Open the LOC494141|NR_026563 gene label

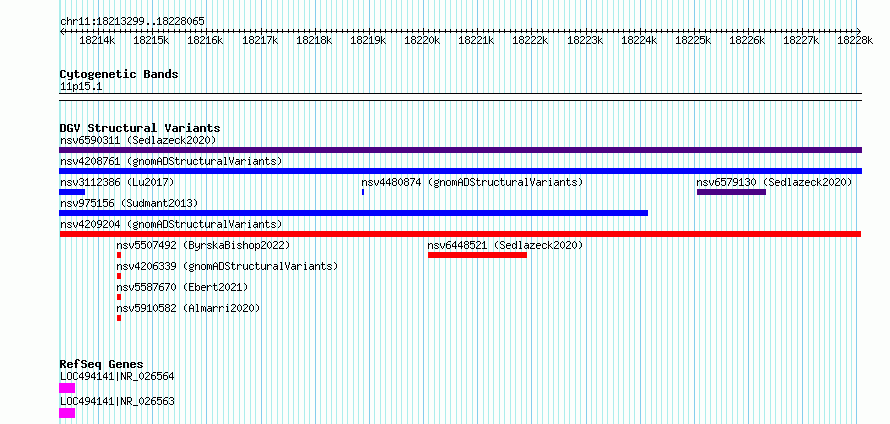[117, 401]
